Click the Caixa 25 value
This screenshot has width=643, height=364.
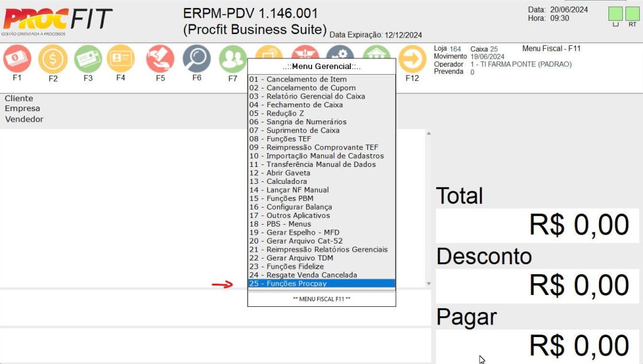click(494, 49)
